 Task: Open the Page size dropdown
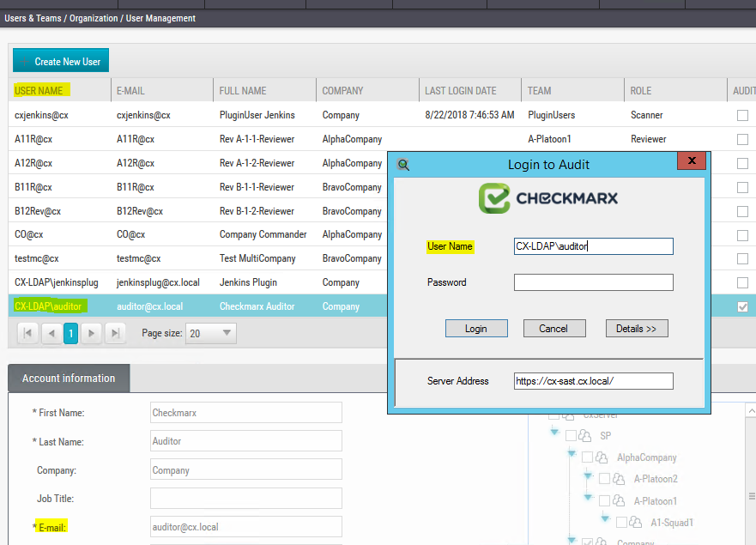coord(211,333)
